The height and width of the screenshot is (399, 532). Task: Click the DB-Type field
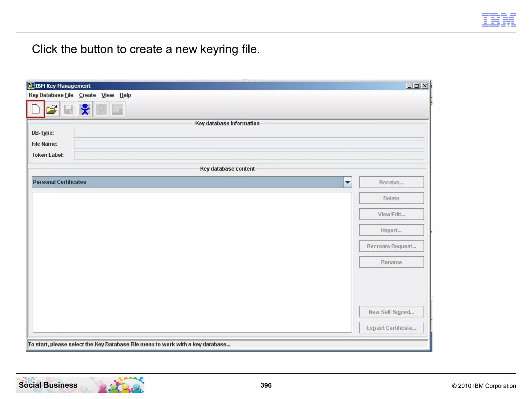click(249, 133)
